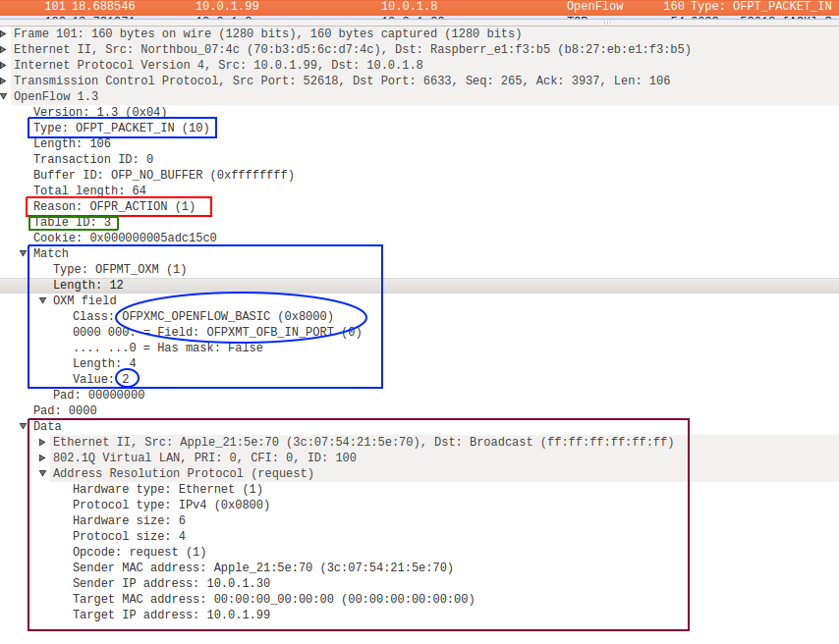The width and height of the screenshot is (839, 644).
Task: Expand Transmission Control Protocol section
Action: (x=6, y=80)
